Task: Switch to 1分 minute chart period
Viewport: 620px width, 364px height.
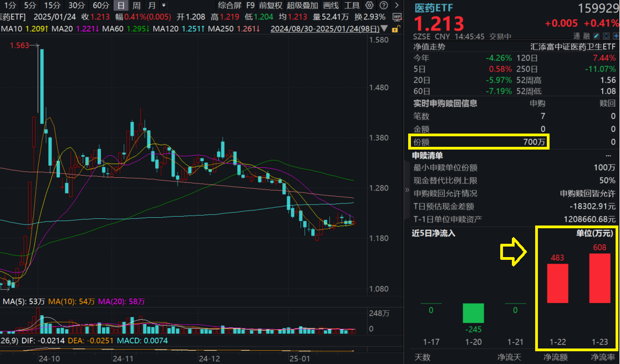Action: 10,6
